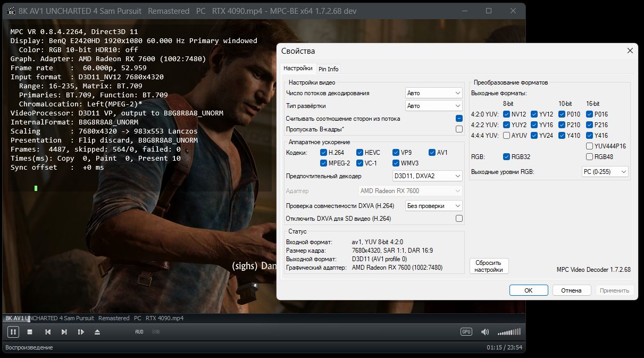Confirm with the OK button
Viewport: 644px width, 358px height.
(x=529, y=290)
